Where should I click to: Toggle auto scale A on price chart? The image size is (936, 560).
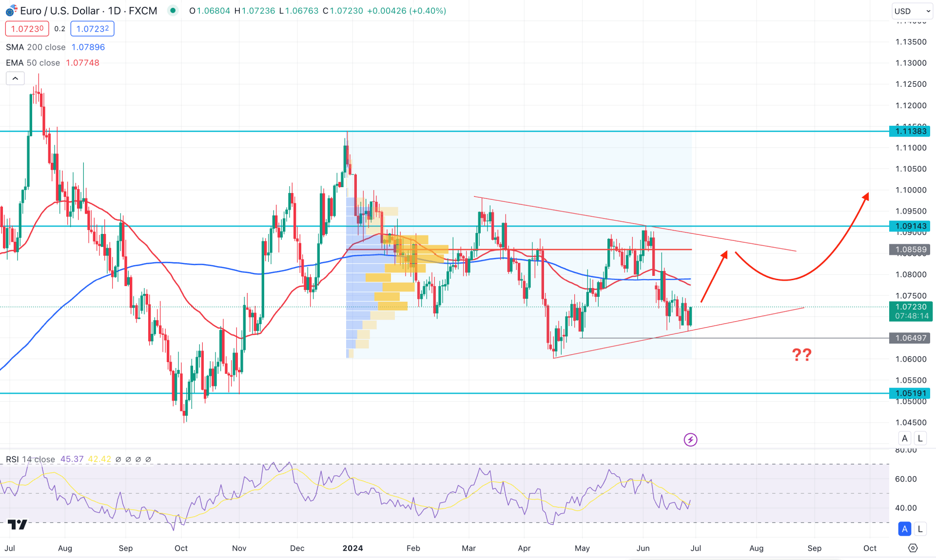pos(905,438)
